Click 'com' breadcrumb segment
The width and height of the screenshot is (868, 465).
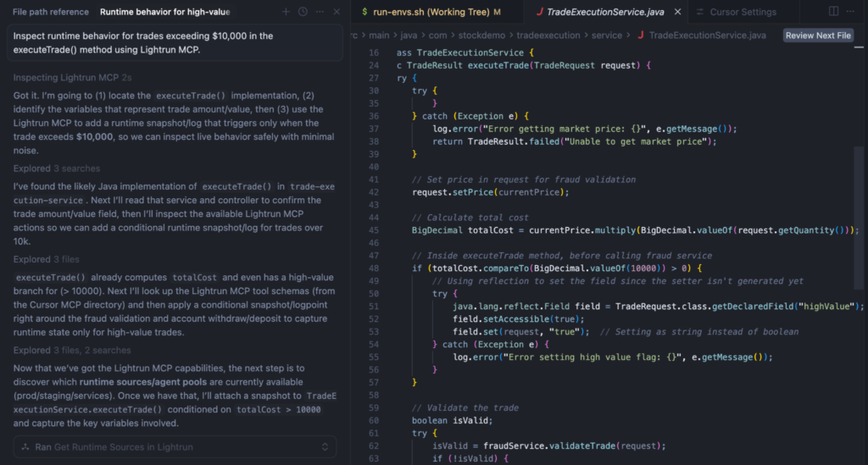(x=437, y=36)
